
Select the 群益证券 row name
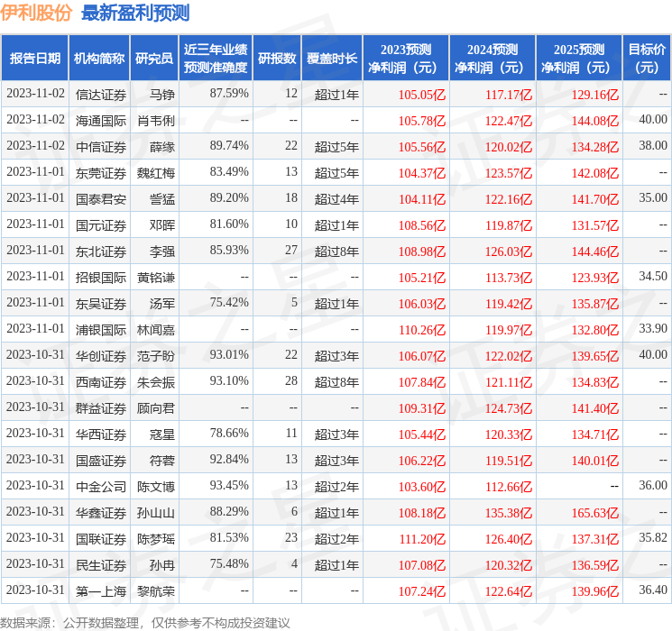101,407
